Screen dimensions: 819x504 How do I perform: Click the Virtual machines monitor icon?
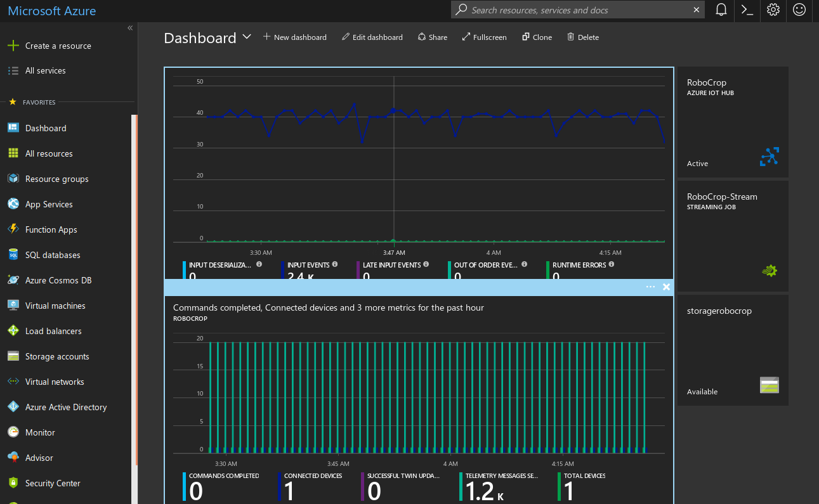[13, 305]
